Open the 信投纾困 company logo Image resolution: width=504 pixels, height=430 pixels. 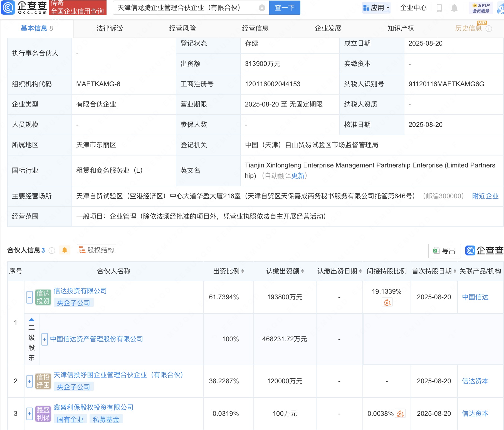43,381
